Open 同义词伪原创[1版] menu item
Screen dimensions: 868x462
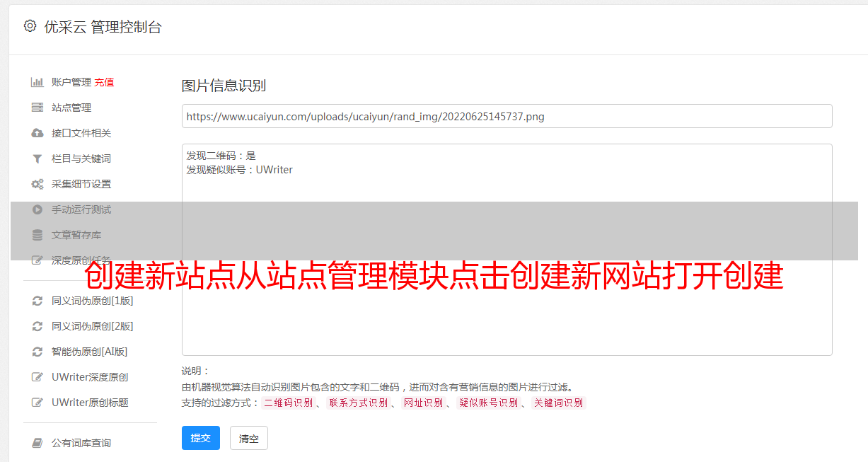(x=93, y=301)
